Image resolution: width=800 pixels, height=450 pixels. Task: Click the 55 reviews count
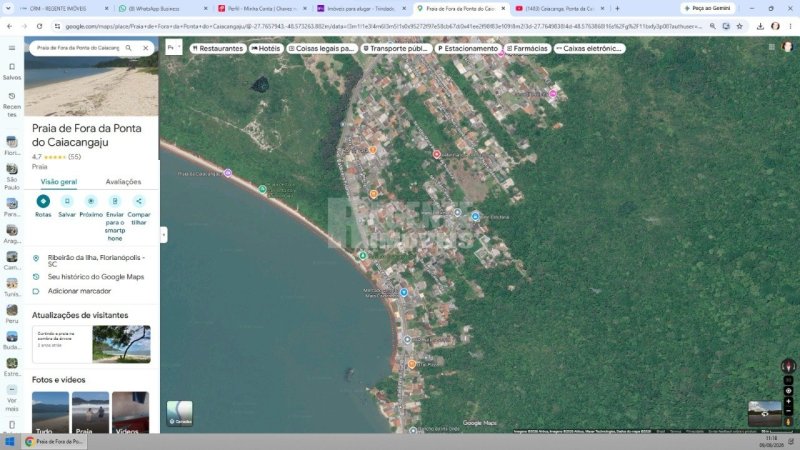(x=74, y=157)
